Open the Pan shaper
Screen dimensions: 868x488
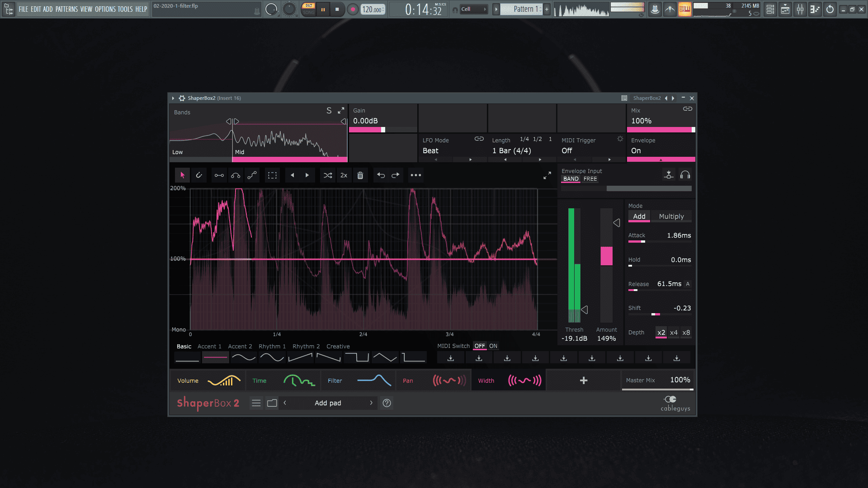(x=434, y=380)
